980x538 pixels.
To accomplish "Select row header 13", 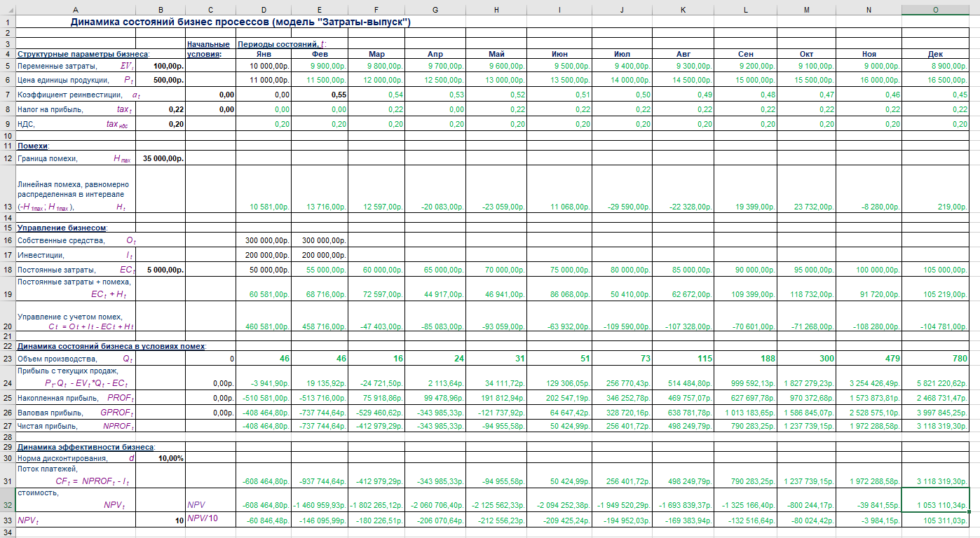I will click(x=6, y=188).
